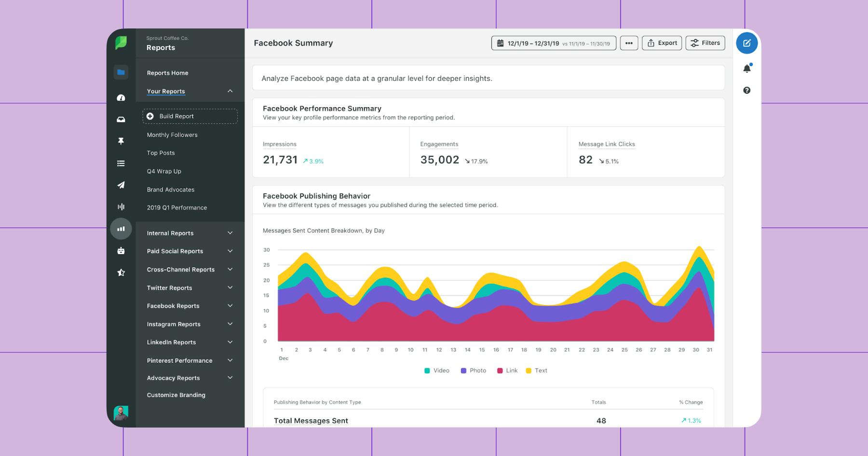Open the folder icon in the sidebar
This screenshot has width=868, height=456.
point(121,72)
